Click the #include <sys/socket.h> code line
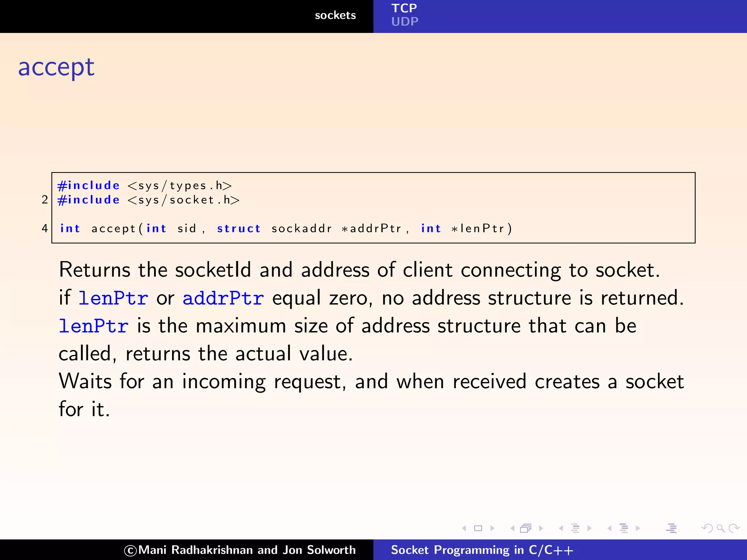The width and height of the screenshot is (747, 560). [x=148, y=200]
